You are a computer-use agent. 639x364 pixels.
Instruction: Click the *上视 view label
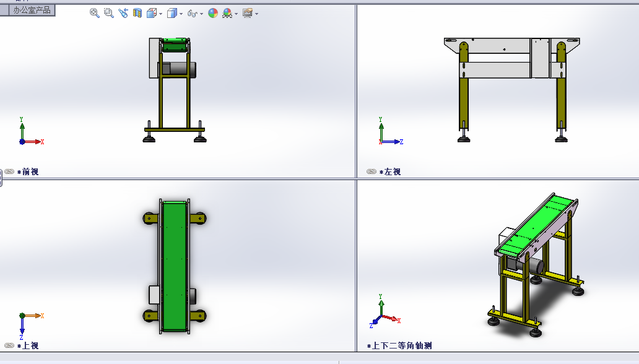click(x=28, y=345)
